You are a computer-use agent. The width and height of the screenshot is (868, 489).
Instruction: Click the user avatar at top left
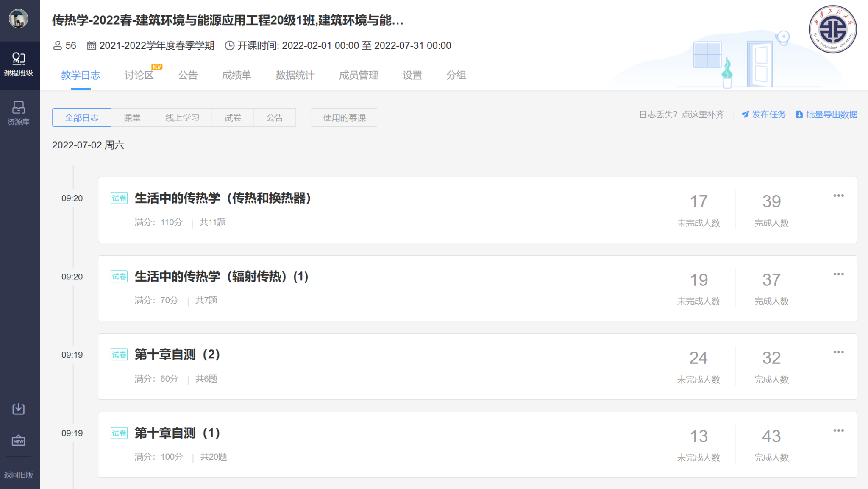pyautogui.click(x=19, y=19)
